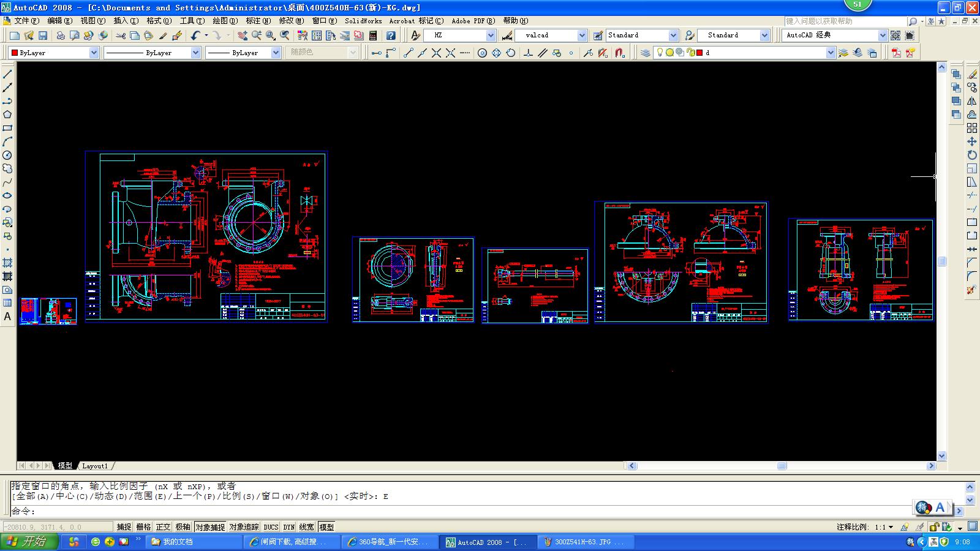The width and height of the screenshot is (980, 551).
Task: Open 我的文档 taskbar window
Action: [x=194, y=542]
